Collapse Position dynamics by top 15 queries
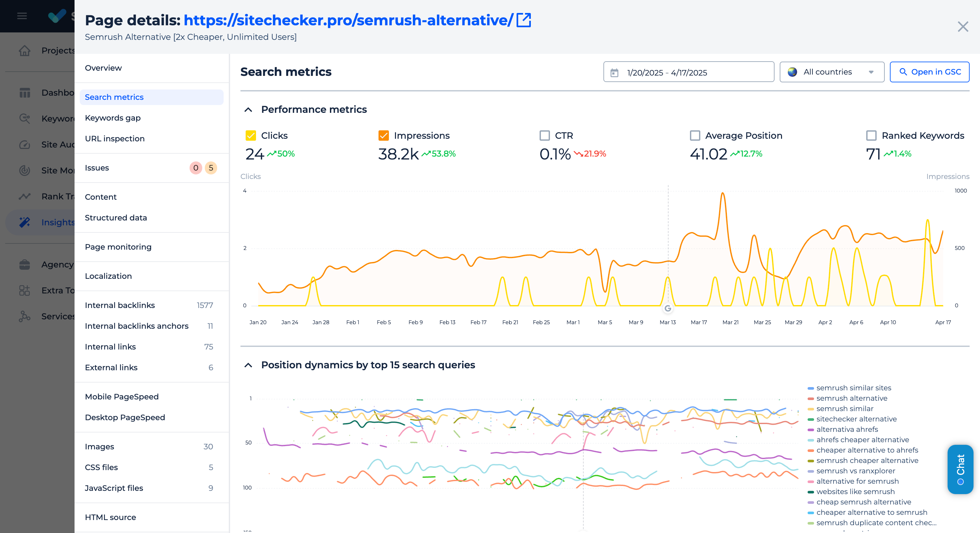The width and height of the screenshot is (980, 533). [248, 365]
